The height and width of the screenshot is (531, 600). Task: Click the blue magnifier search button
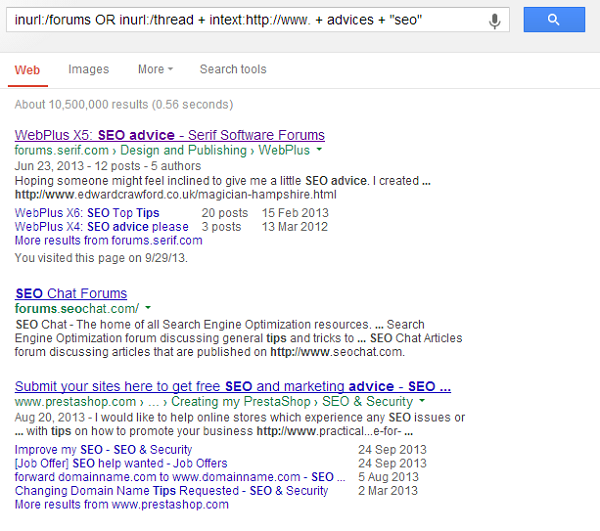click(554, 20)
